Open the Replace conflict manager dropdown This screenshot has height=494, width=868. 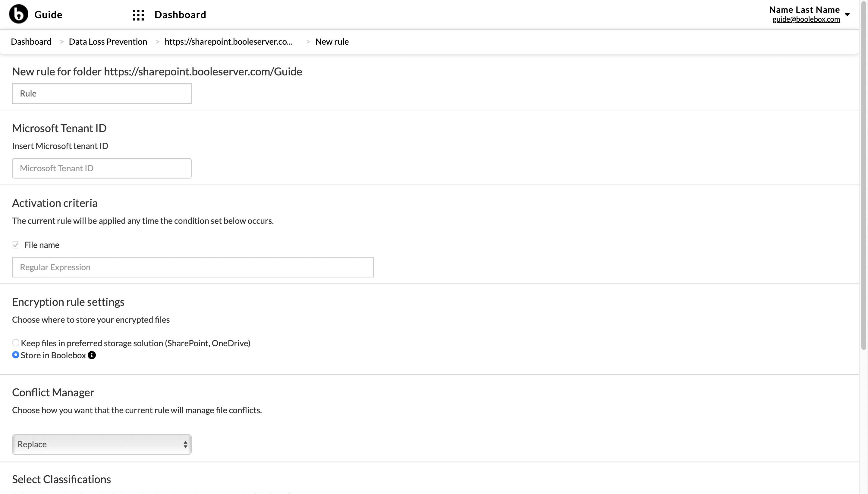pos(102,445)
